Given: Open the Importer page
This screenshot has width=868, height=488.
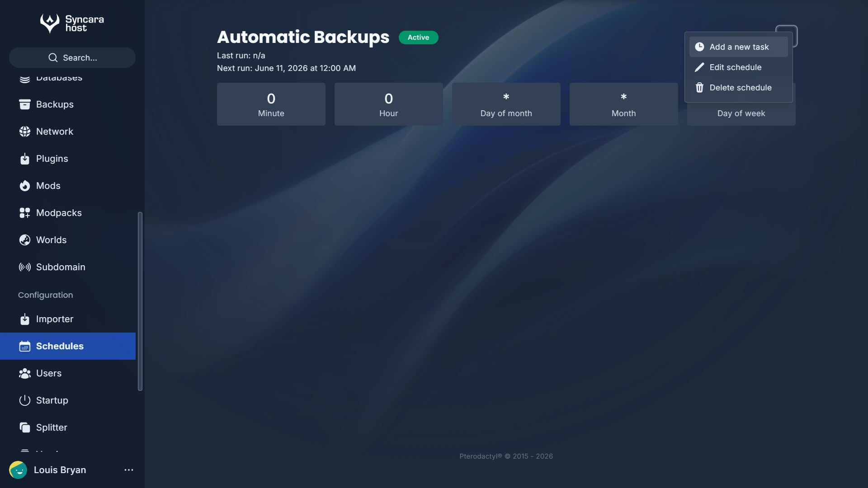Looking at the screenshot, I should coord(68,319).
